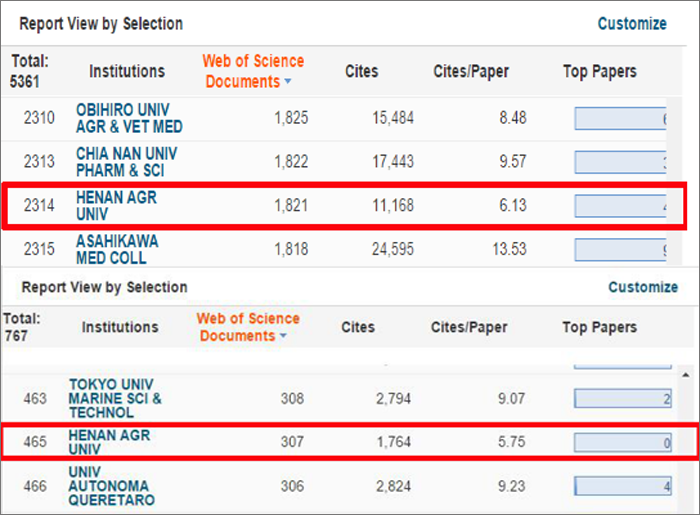The image size is (700, 515).
Task: Click documents value 1,822
Action: click(291, 162)
